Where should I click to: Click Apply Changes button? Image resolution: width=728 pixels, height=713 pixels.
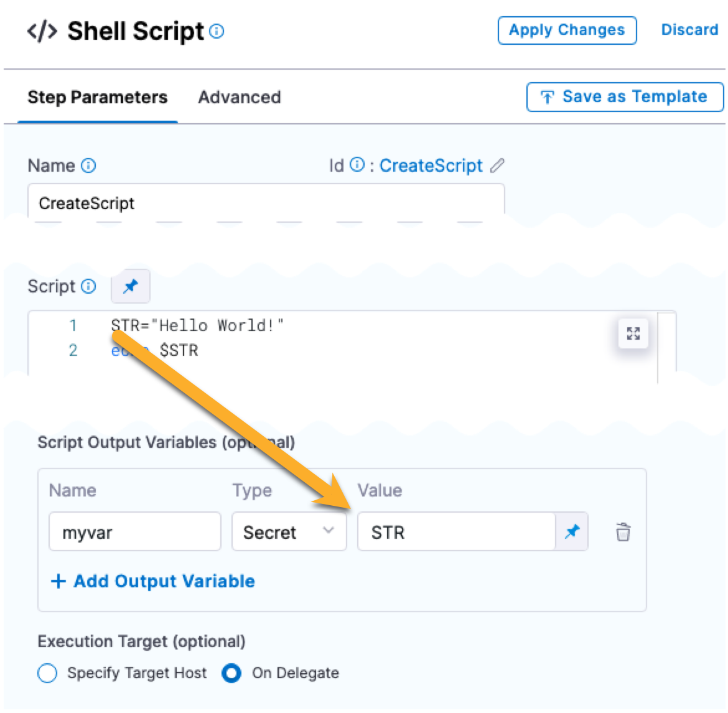[x=567, y=30]
